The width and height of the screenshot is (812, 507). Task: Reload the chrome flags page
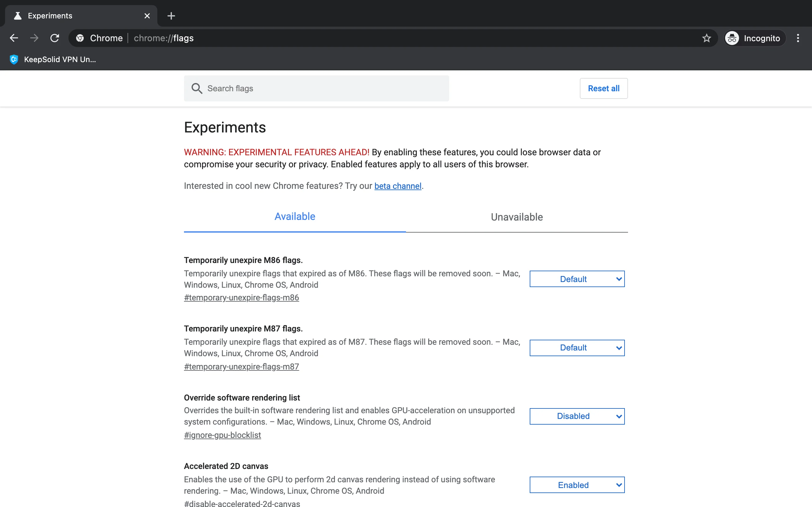55,38
